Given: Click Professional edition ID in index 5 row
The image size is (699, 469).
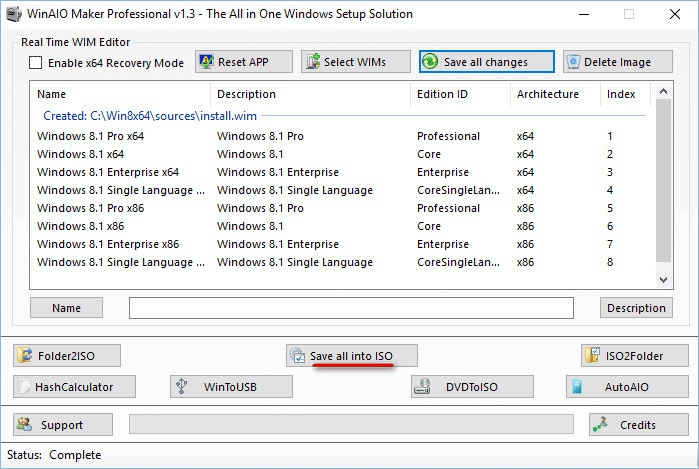Looking at the screenshot, I should click(x=448, y=208).
